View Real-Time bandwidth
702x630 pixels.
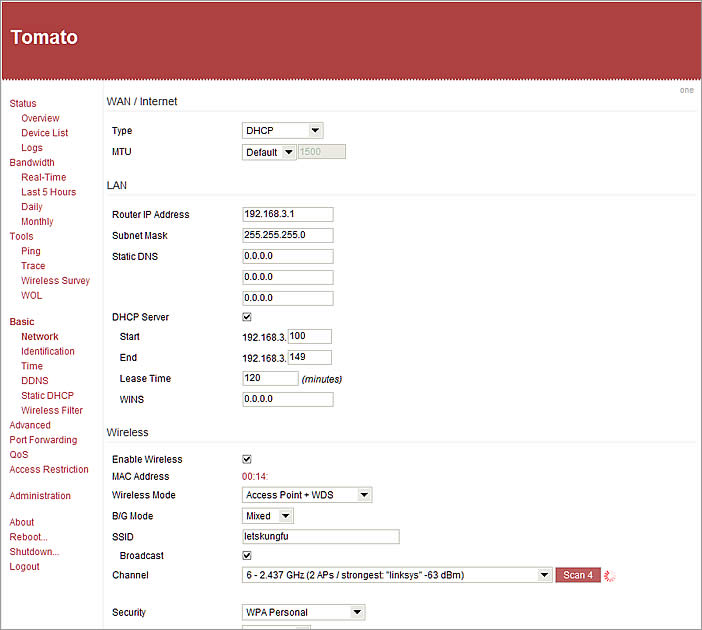[43, 177]
